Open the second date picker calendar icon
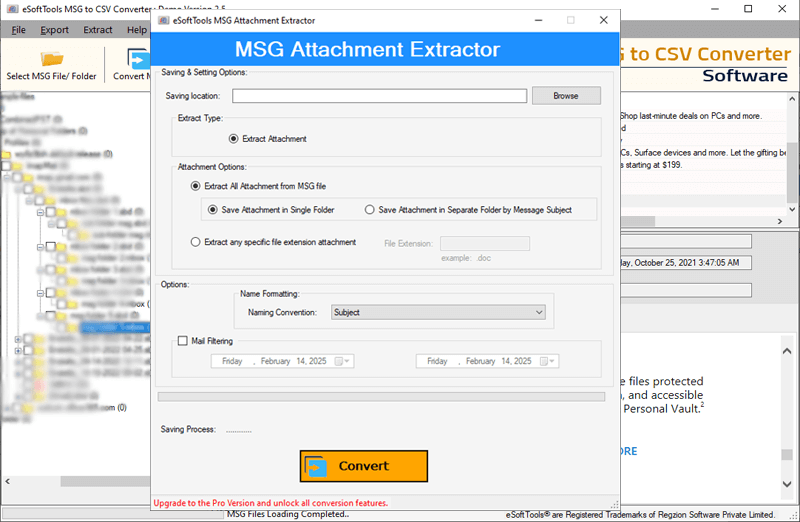The image size is (800, 522). (546, 361)
